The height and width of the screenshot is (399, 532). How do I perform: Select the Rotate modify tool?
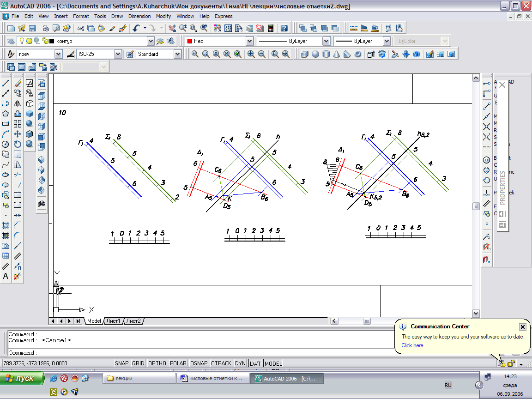(x=18, y=144)
